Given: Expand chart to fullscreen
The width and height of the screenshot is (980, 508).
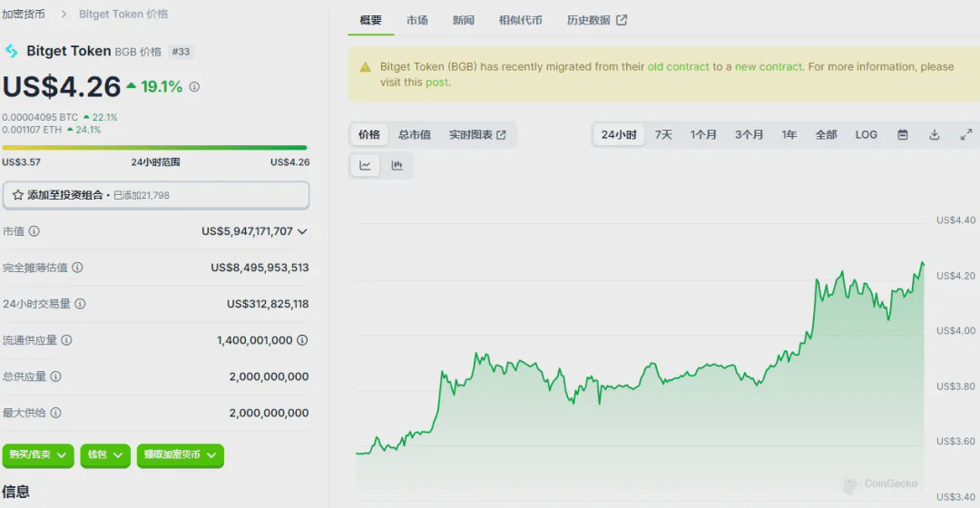Looking at the screenshot, I should (966, 134).
